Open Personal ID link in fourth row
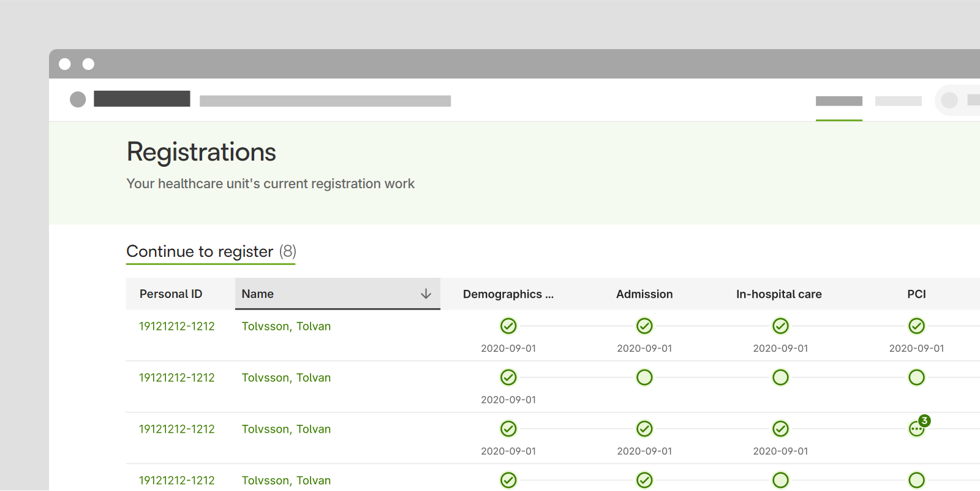 coord(177,481)
